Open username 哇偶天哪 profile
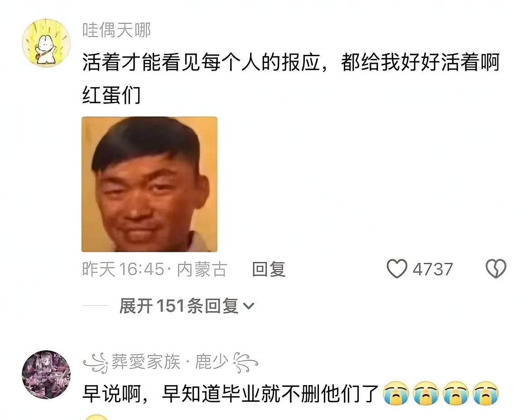The image size is (530, 420). coord(116,30)
